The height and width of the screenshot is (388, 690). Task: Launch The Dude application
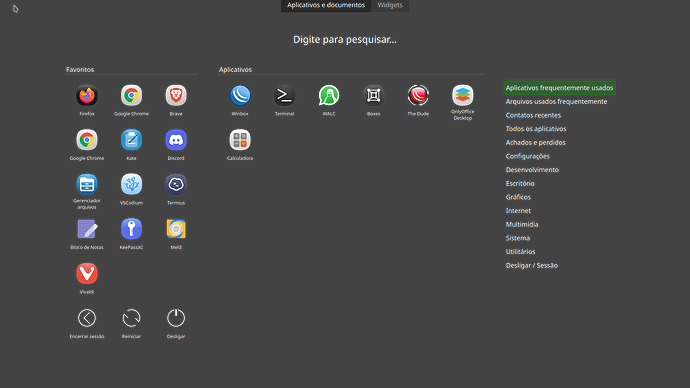click(x=418, y=96)
